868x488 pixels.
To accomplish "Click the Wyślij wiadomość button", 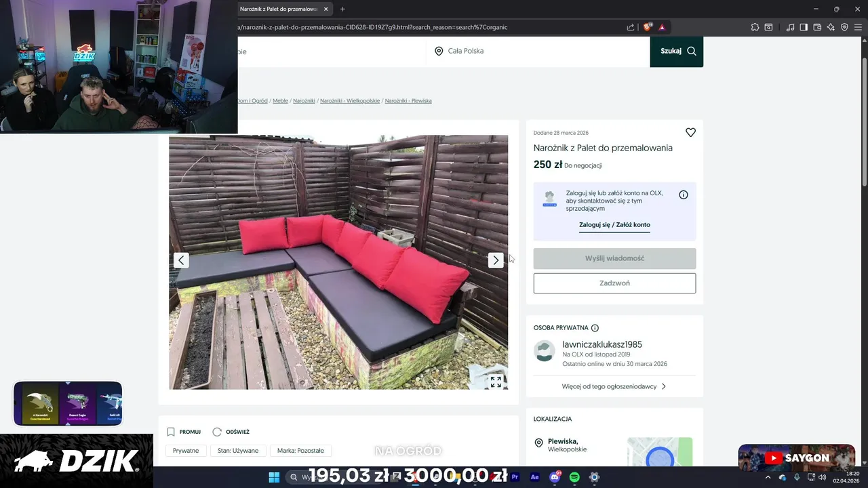I will [x=614, y=258].
